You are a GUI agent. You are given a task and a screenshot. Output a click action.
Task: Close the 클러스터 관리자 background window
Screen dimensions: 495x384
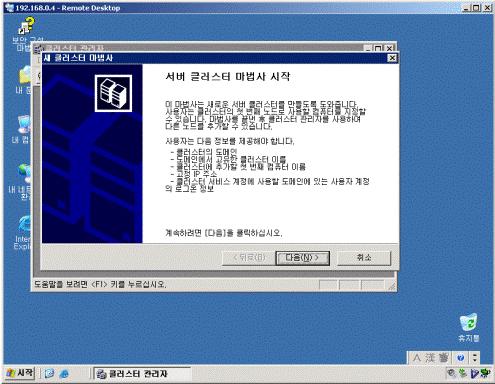(x=389, y=48)
